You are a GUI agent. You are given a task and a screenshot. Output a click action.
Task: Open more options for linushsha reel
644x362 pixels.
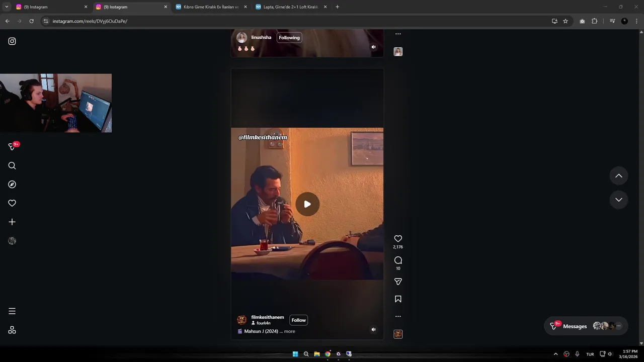(x=398, y=34)
